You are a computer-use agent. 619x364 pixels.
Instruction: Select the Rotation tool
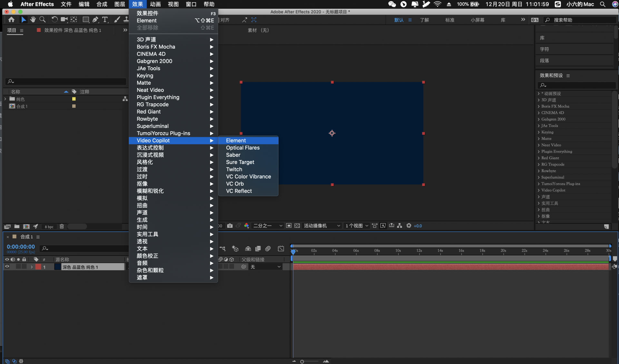54,20
